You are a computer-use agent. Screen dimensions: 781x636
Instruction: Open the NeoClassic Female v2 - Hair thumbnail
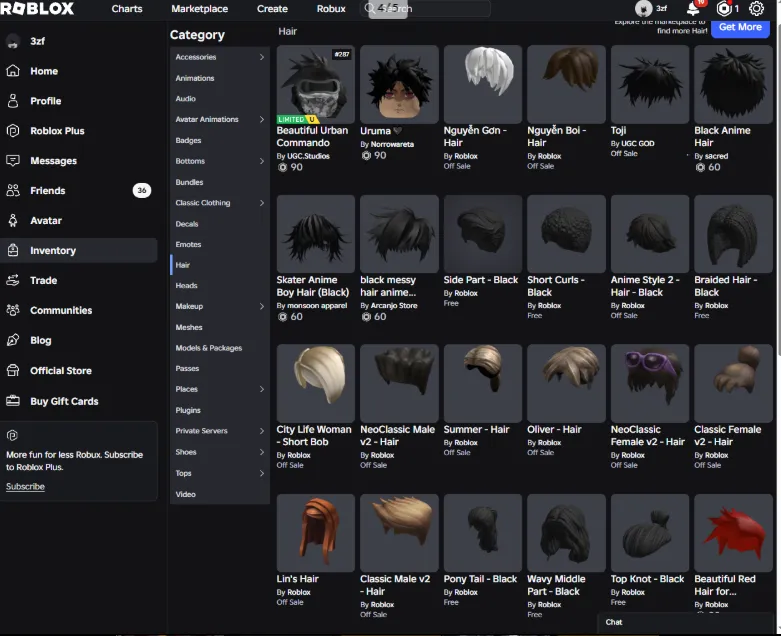pyautogui.click(x=650, y=383)
